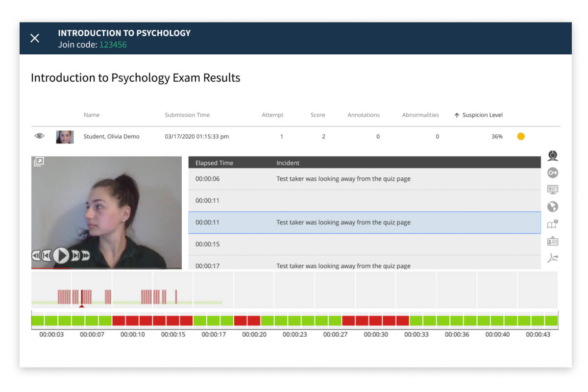
Task: Sort by the Annotations column header
Action: tap(364, 115)
